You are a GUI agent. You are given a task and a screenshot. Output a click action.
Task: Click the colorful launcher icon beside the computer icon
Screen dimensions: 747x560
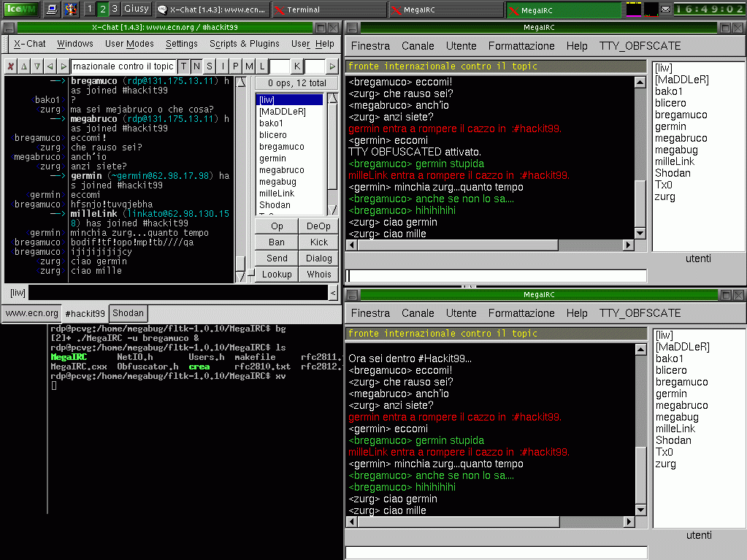(71, 9)
